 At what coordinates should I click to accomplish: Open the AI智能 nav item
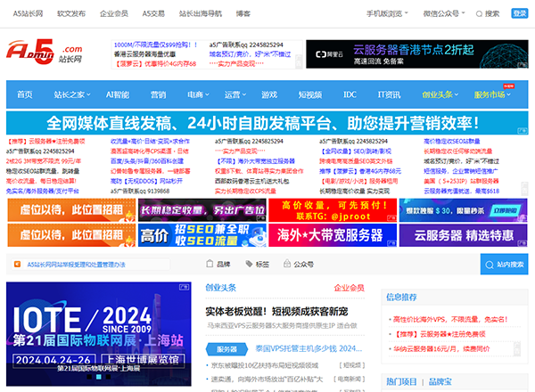tap(118, 94)
